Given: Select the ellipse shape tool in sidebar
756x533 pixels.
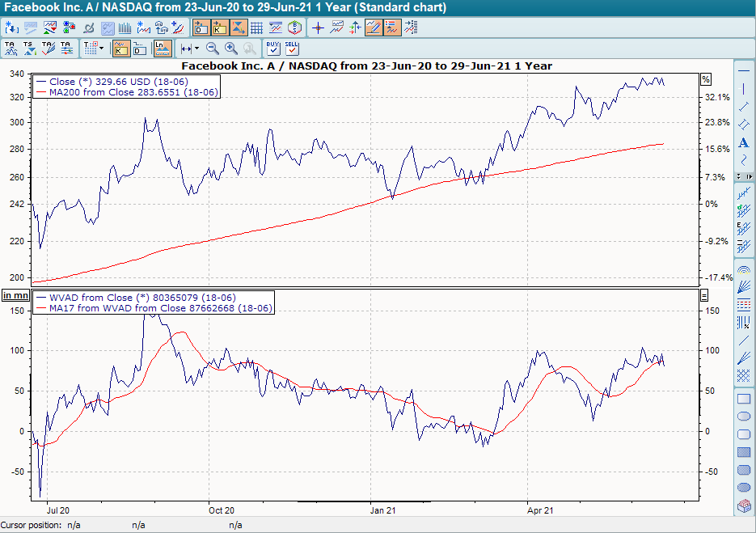Looking at the screenshot, I should point(744,416).
